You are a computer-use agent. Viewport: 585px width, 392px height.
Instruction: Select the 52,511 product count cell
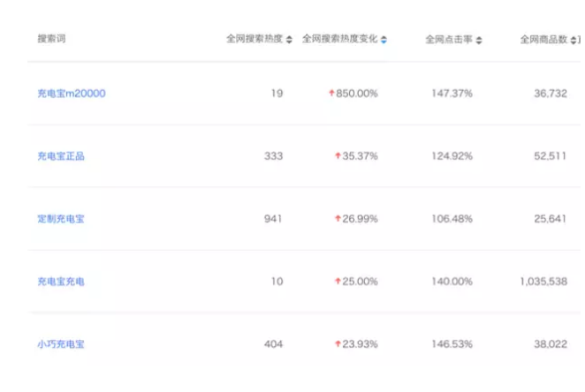[x=550, y=156]
